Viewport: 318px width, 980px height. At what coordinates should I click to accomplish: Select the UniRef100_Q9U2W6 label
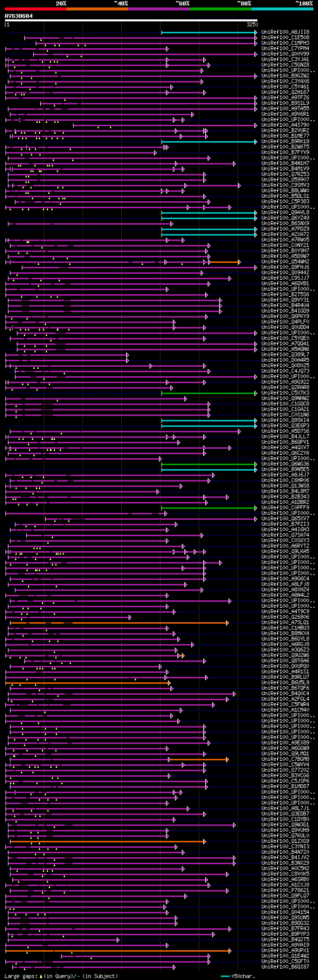285,655
